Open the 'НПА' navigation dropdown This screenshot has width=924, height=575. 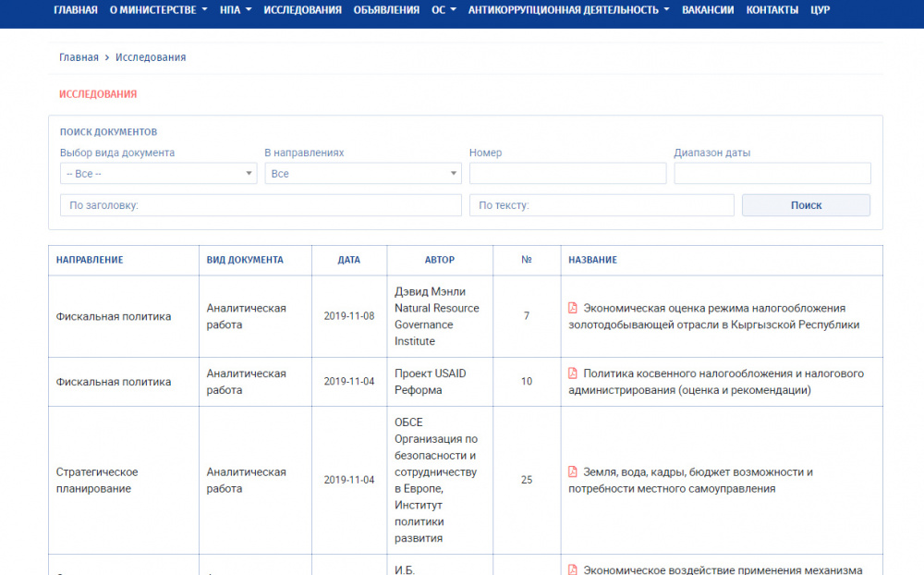tap(236, 10)
